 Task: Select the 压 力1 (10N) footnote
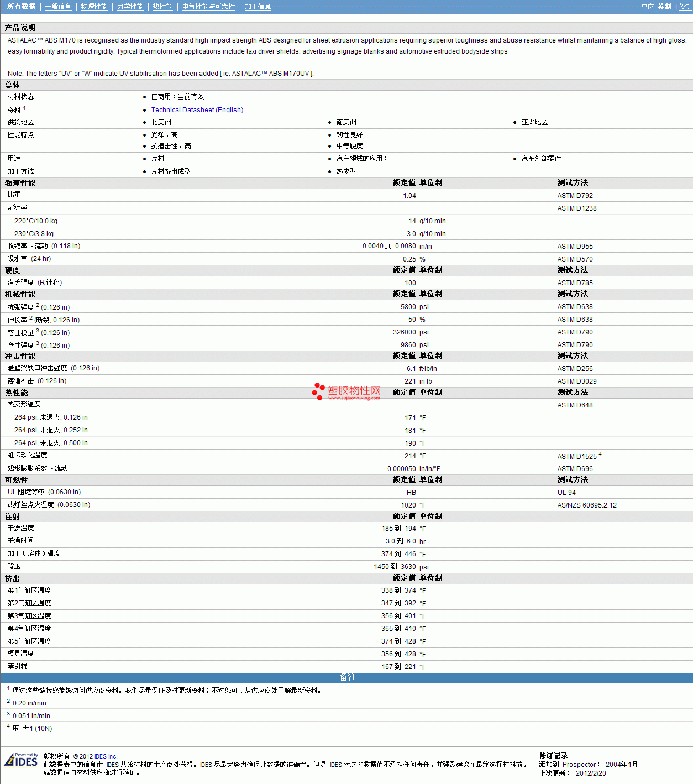coord(33,729)
